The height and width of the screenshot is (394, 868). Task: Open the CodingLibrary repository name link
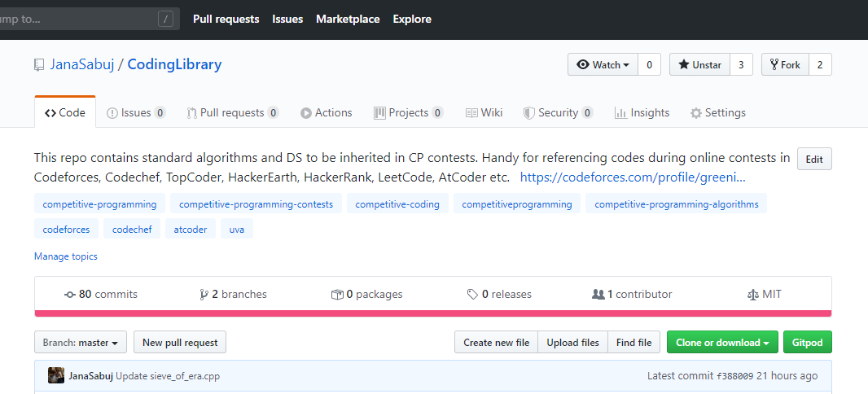tap(174, 65)
